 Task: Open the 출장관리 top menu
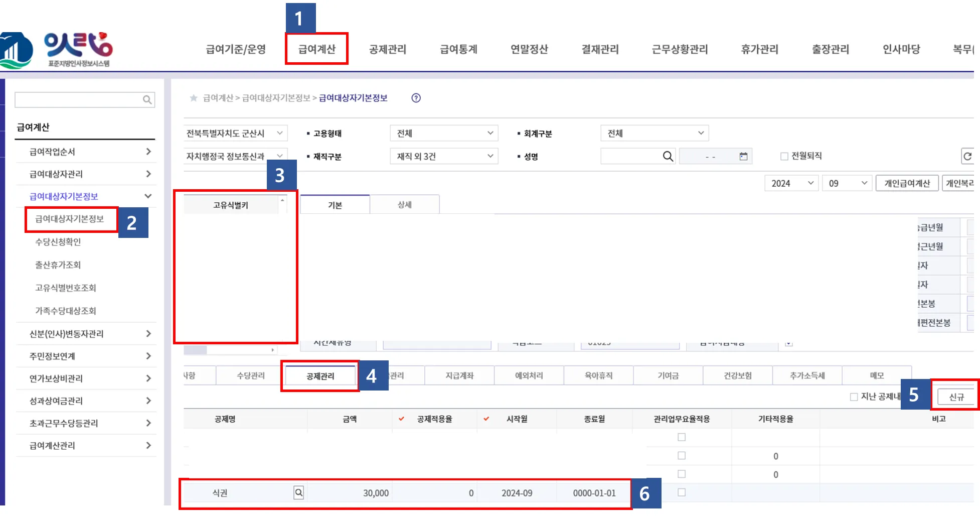pos(831,49)
